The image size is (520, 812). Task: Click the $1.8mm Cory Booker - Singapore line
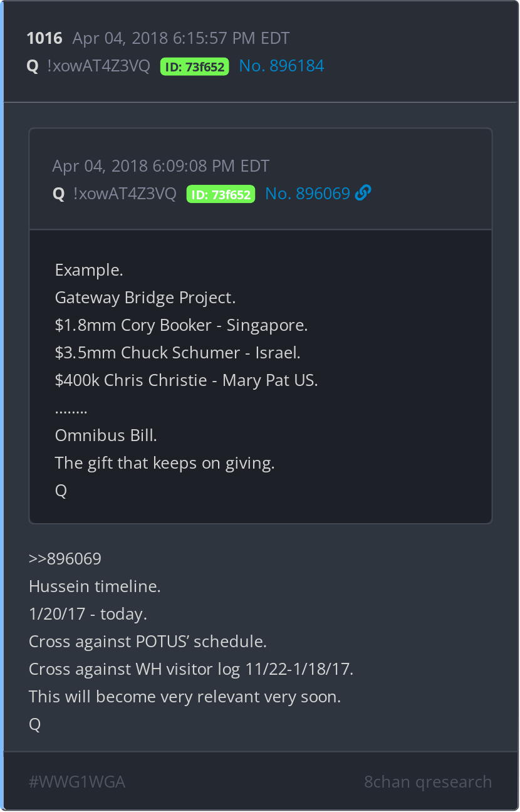pyautogui.click(x=182, y=325)
